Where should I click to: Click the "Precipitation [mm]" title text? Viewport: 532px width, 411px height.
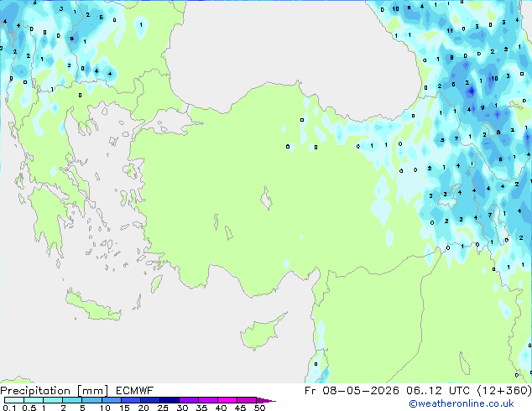[x=55, y=391]
